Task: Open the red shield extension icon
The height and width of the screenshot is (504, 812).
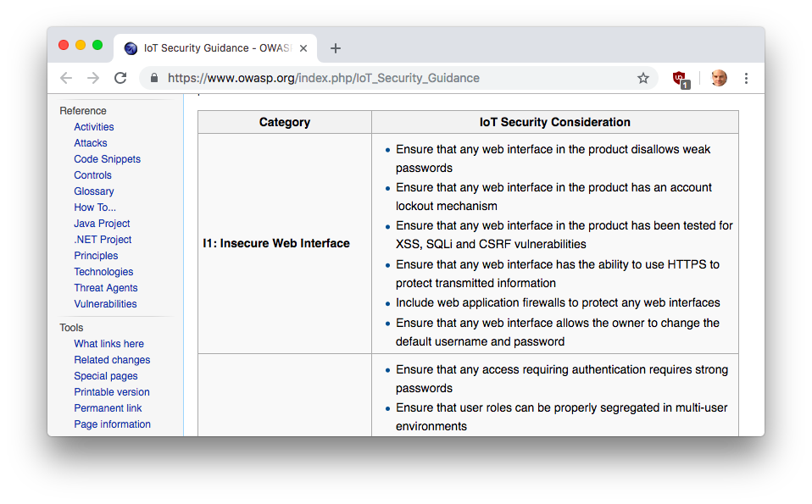Action: 681,79
